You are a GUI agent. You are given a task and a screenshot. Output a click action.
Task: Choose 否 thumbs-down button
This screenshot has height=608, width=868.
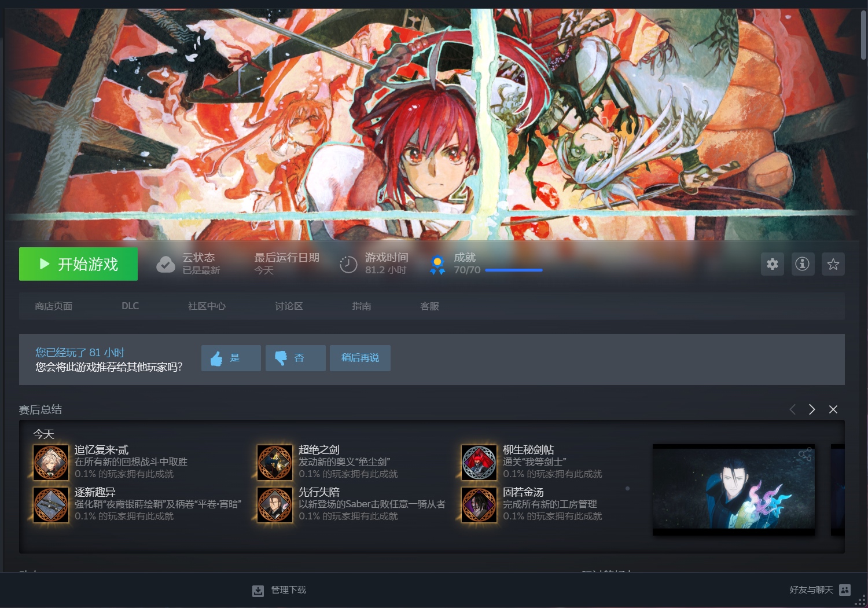tap(295, 358)
